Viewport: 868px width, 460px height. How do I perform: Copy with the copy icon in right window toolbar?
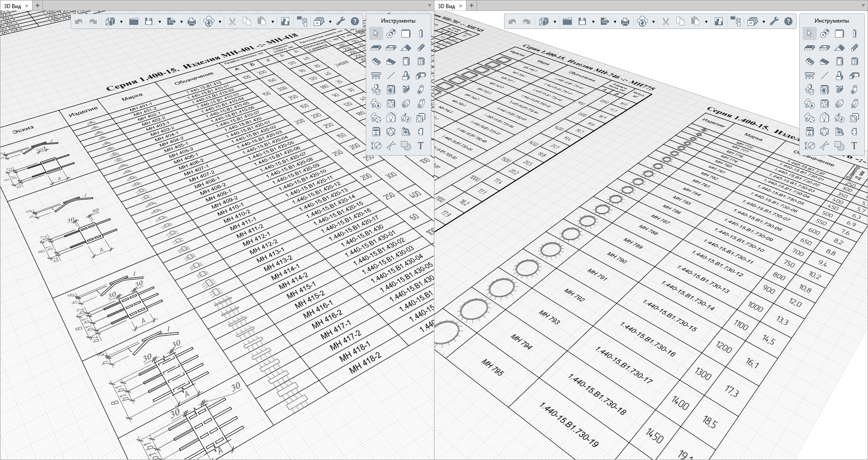click(x=680, y=21)
